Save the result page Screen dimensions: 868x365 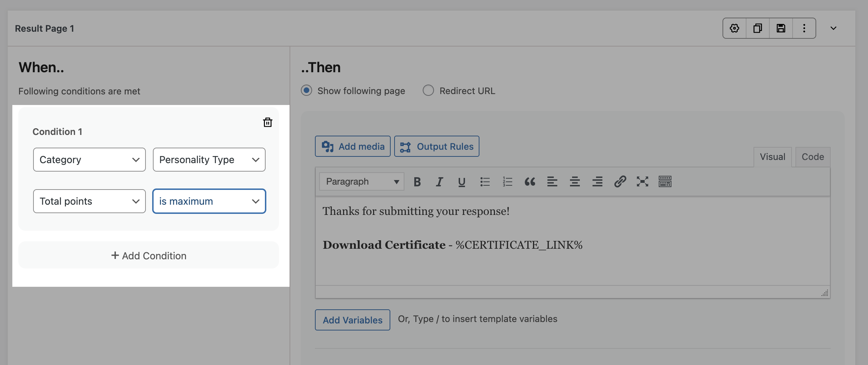click(x=781, y=28)
